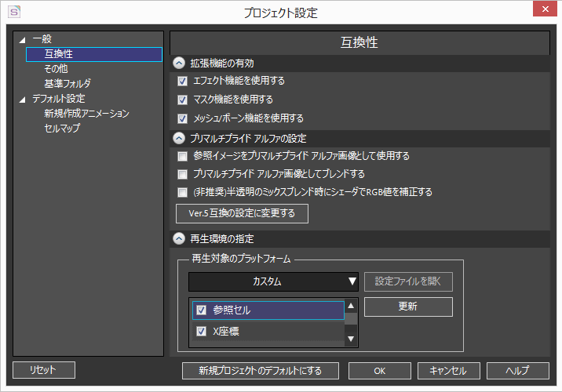Select 互換性 in the settings tree
The height and width of the screenshot is (392, 562).
tap(94, 54)
